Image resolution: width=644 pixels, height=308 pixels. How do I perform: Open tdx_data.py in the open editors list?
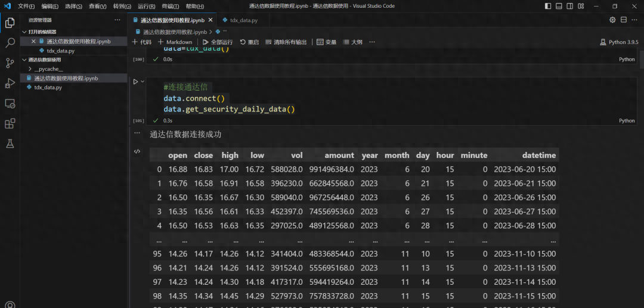coord(60,51)
